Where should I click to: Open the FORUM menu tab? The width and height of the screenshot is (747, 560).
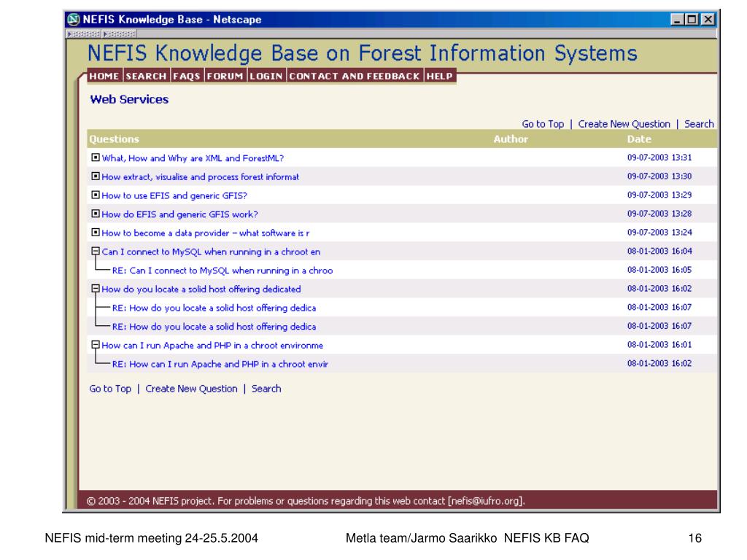225,76
